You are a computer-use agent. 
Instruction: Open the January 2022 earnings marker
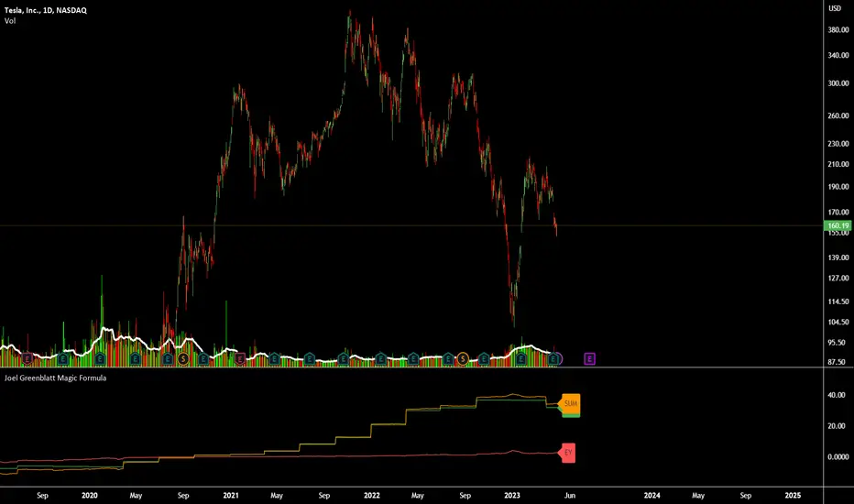pyautogui.click(x=380, y=359)
